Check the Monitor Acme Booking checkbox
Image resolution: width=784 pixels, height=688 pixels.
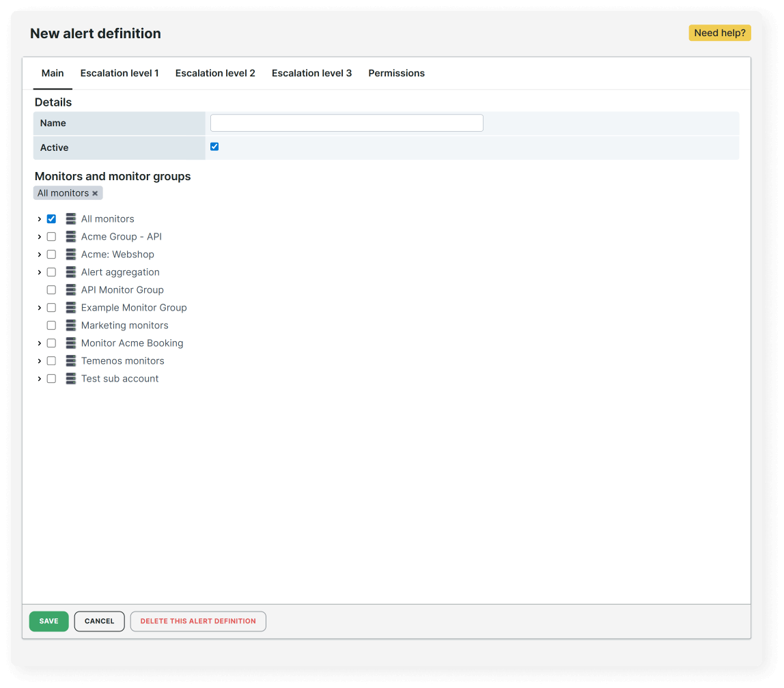click(51, 343)
